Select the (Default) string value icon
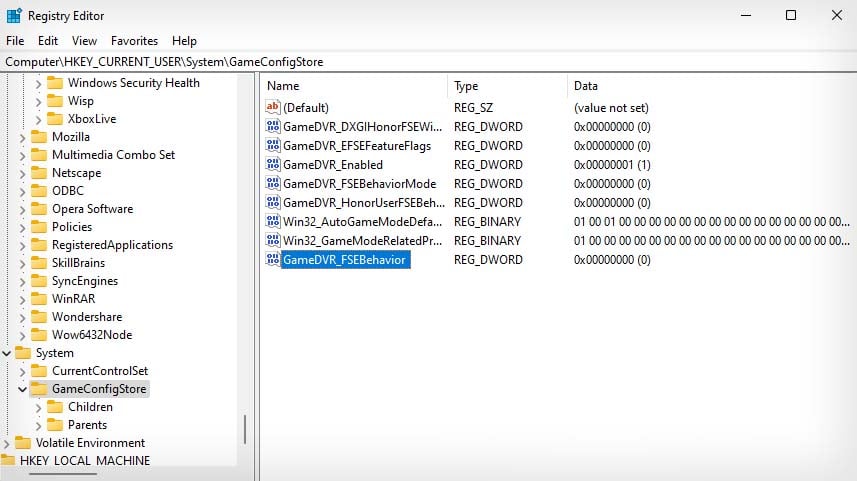 pos(273,107)
